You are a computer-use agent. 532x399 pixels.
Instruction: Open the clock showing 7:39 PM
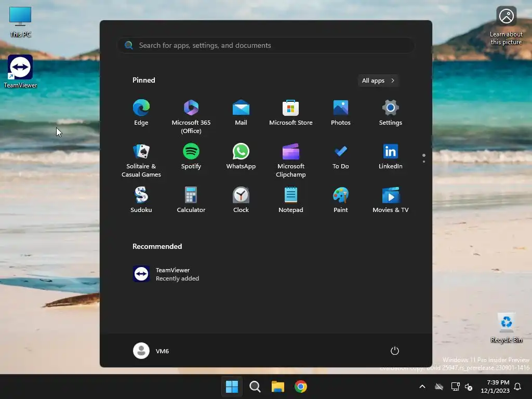tap(495, 387)
